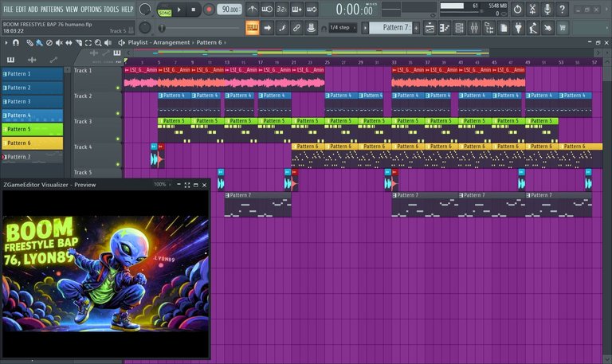Click the Track 1 header label

coord(83,71)
